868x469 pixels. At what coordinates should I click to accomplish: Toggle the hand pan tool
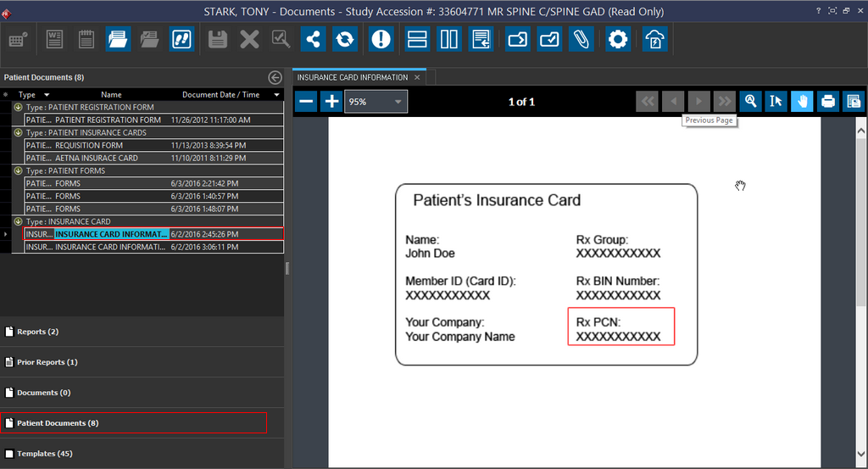pyautogui.click(x=802, y=102)
